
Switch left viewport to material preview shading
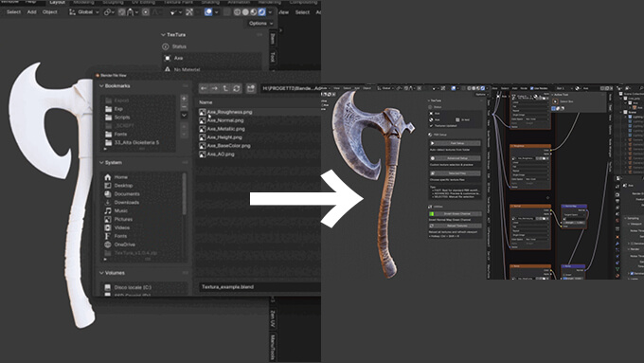pyautogui.click(x=254, y=12)
